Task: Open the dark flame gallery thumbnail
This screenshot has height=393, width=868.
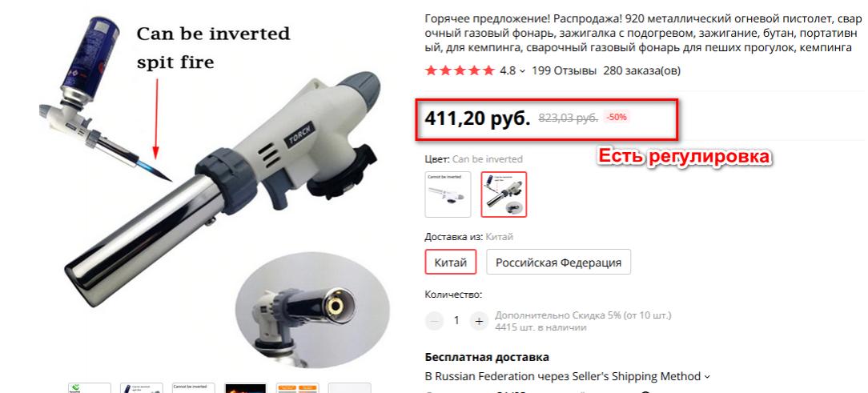Action: [246, 387]
